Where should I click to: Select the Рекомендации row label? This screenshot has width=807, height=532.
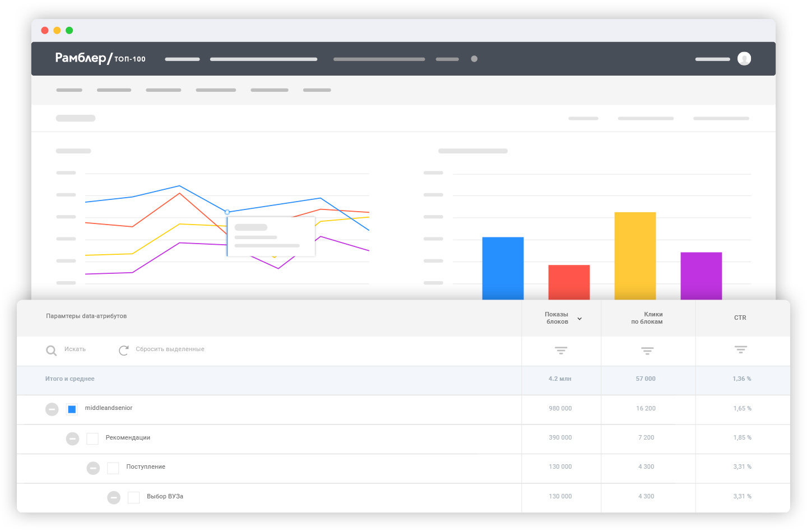pyautogui.click(x=128, y=437)
